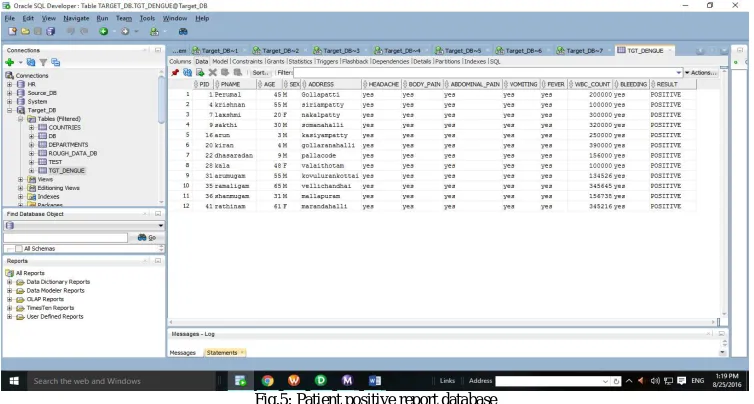Click the green Back navigation arrow

103,31
